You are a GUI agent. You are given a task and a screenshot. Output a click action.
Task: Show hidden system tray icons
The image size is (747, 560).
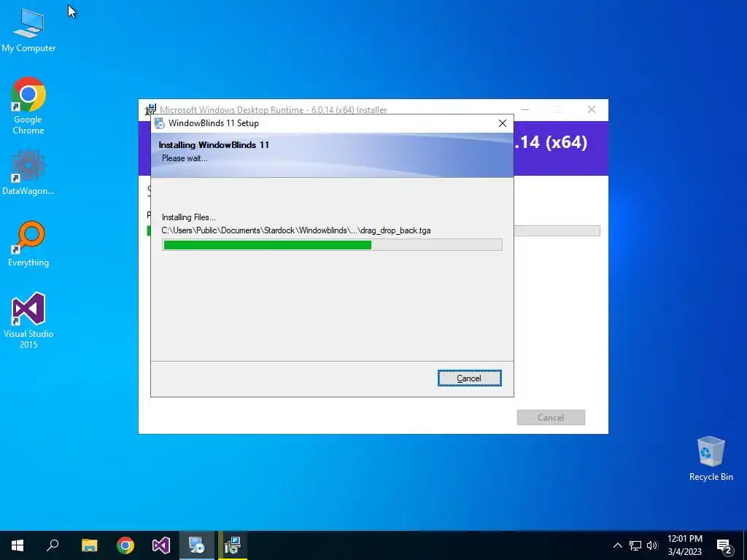point(617,545)
